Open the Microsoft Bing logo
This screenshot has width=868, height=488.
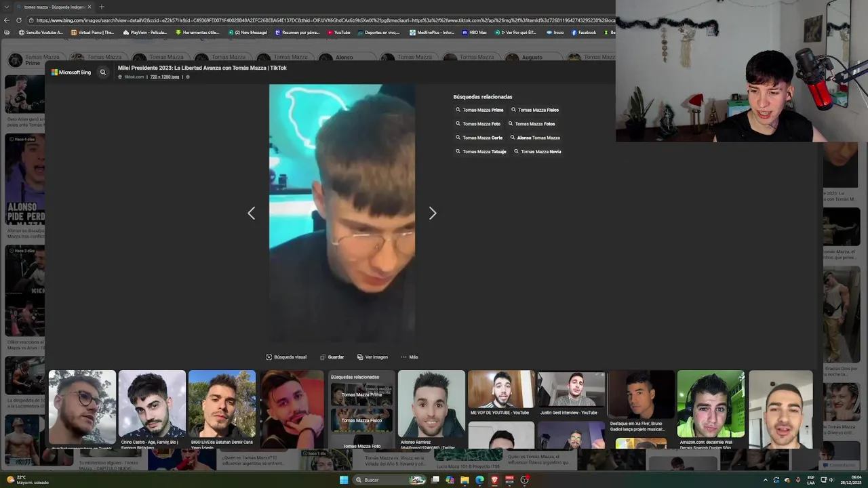(71, 72)
